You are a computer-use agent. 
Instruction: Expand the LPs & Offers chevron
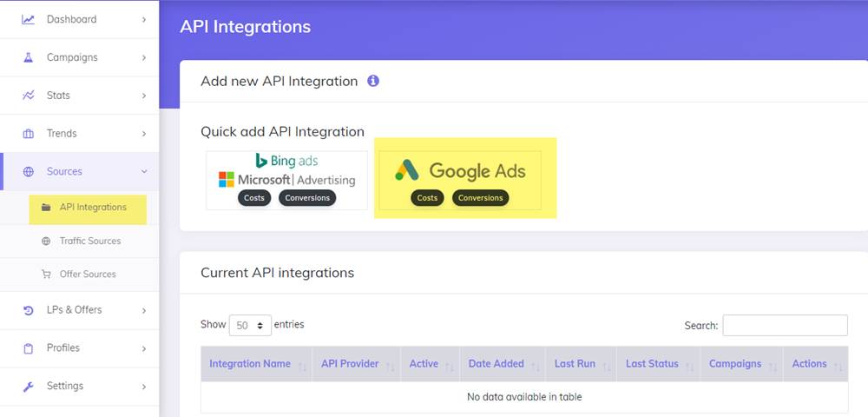click(x=144, y=310)
